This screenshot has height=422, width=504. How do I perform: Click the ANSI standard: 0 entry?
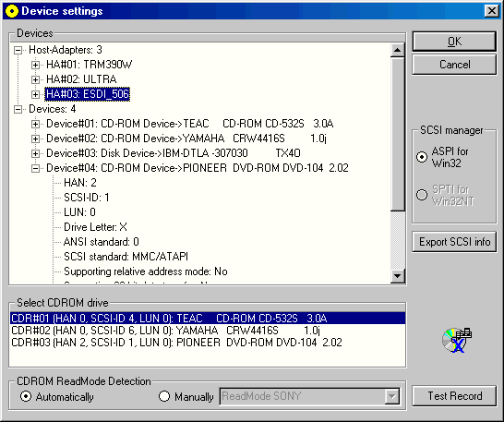102,242
